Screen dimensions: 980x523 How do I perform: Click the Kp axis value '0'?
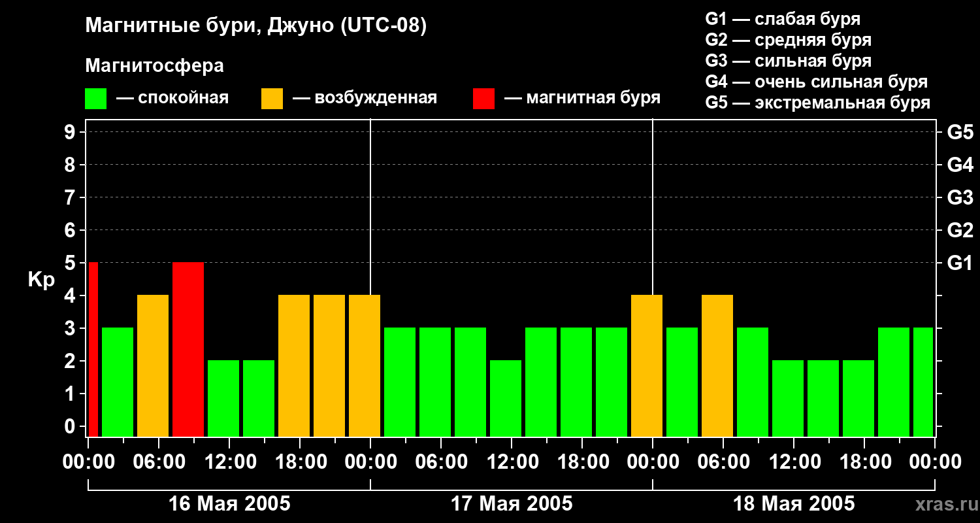71,426
